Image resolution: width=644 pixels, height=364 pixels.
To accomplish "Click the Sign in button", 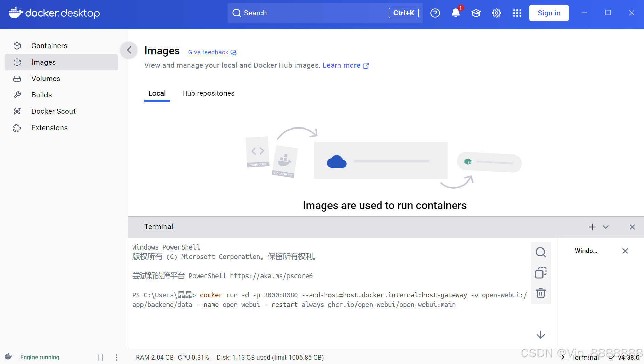I will (x=549, y=13).
